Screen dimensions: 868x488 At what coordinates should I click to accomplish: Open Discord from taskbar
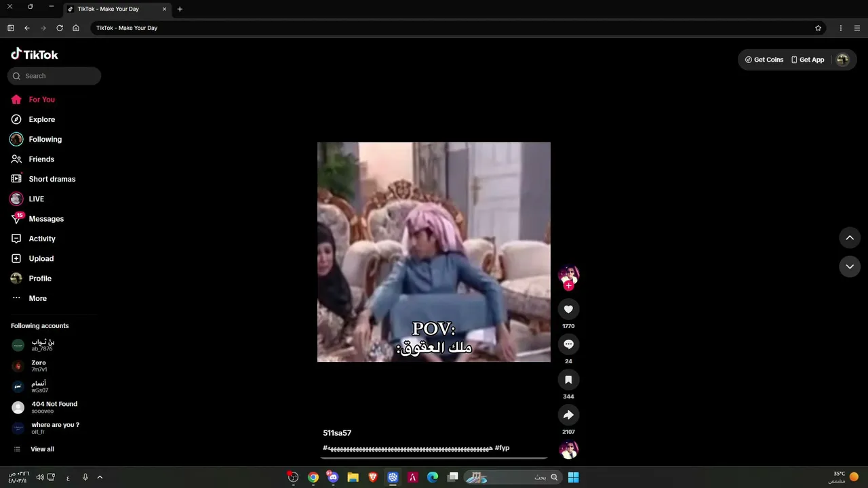tap(333, 477)
